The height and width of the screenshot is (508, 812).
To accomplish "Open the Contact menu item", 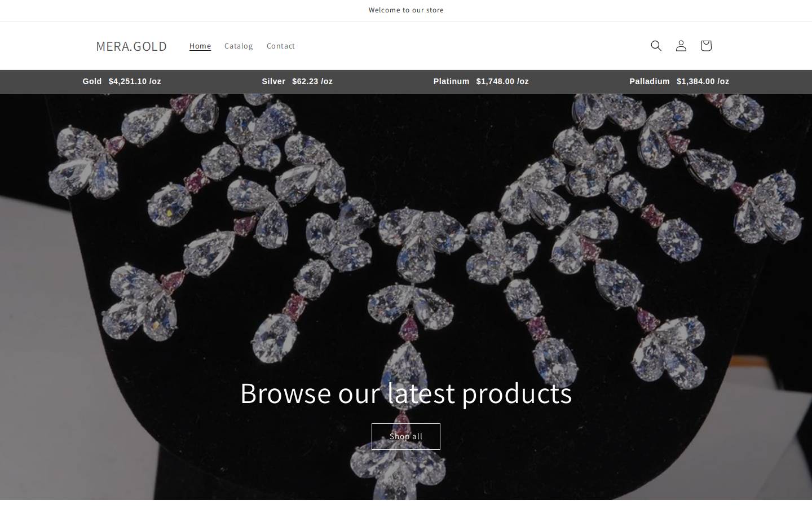I will coord(281,46).
